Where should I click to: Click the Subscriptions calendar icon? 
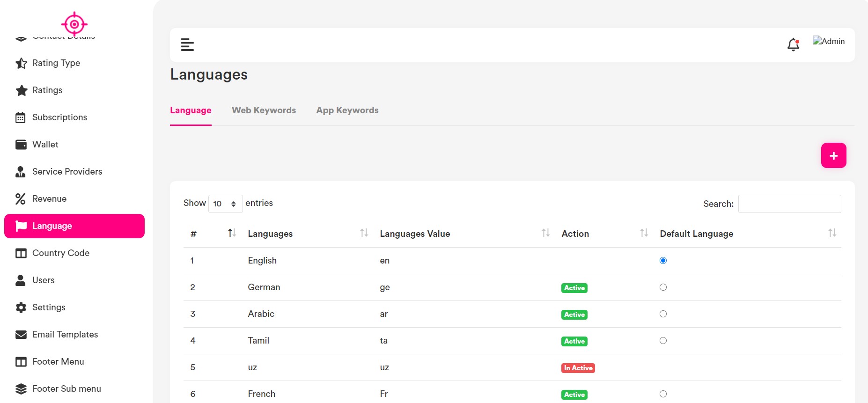(x=21, y=117)
